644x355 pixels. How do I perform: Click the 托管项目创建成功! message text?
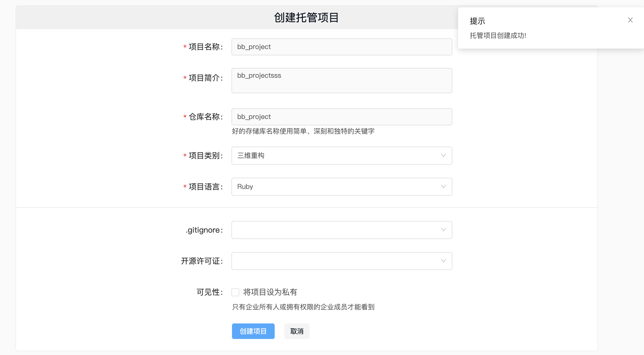[x=498, y=35]
